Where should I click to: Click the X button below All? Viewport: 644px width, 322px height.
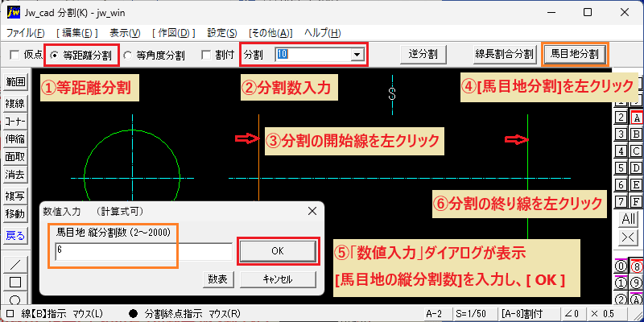(629, 237)
